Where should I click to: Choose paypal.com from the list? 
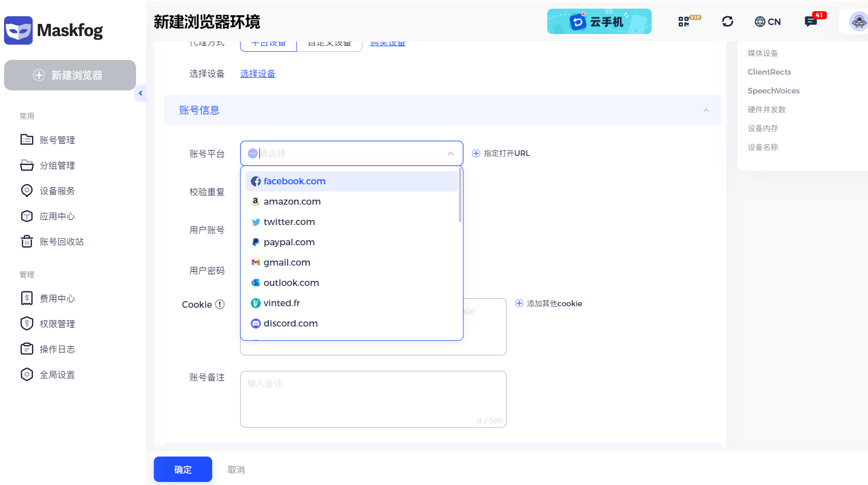(351, 242)
